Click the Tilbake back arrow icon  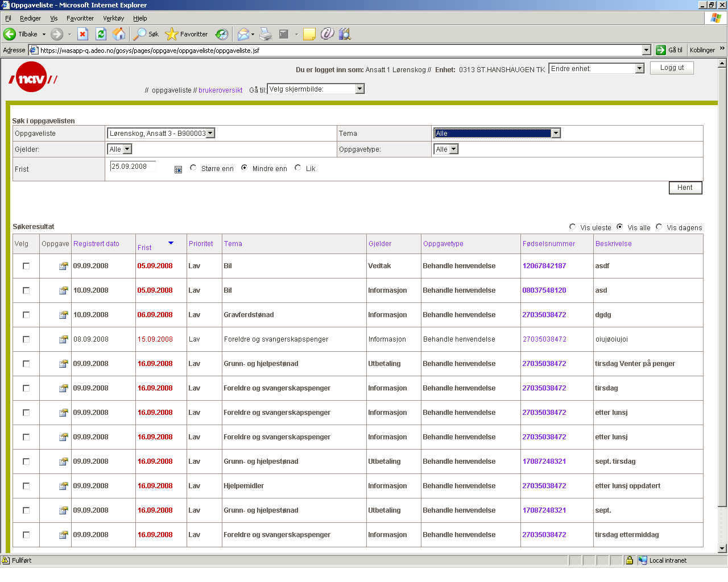coord(10,34)
